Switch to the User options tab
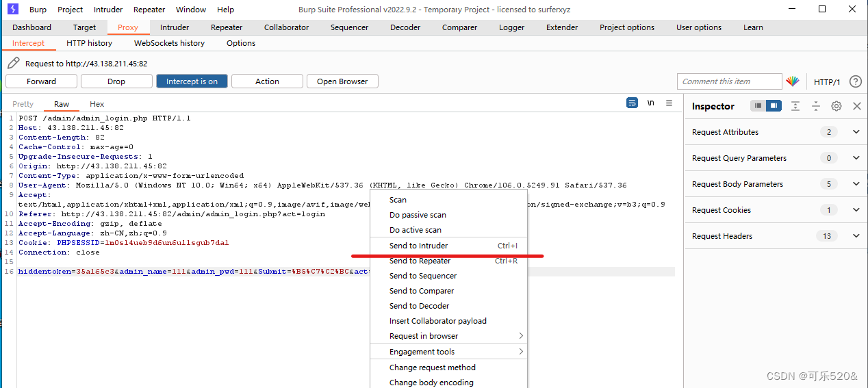The width and height of the screenshot is (868, 388). 699,27
